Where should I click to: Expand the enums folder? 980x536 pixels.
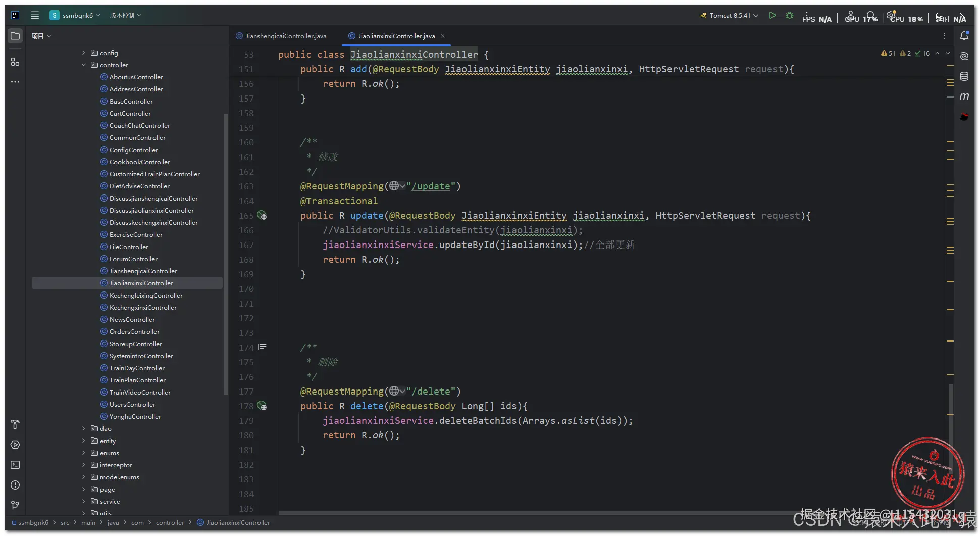(x=84, y=453)
